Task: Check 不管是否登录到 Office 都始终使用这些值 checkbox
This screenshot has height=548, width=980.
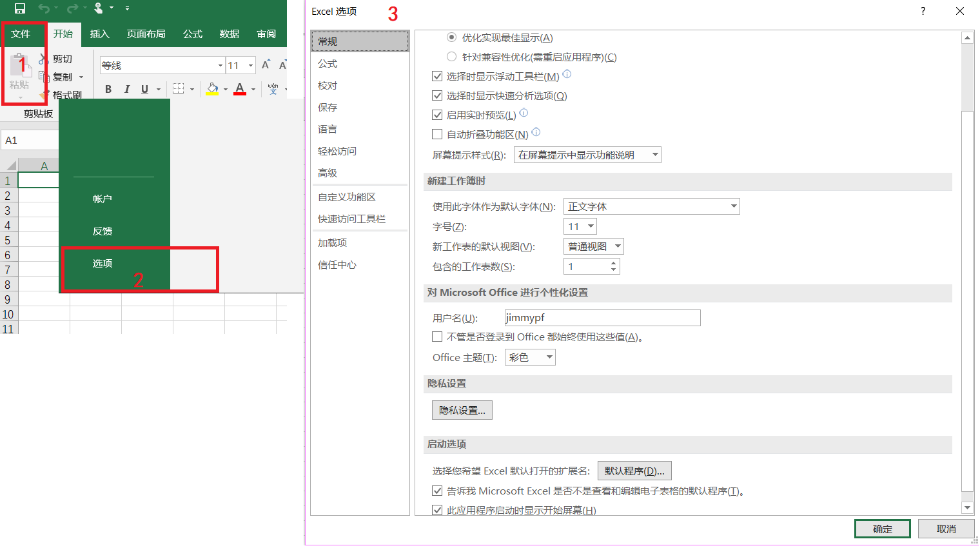Action: (x=437, y=337)
